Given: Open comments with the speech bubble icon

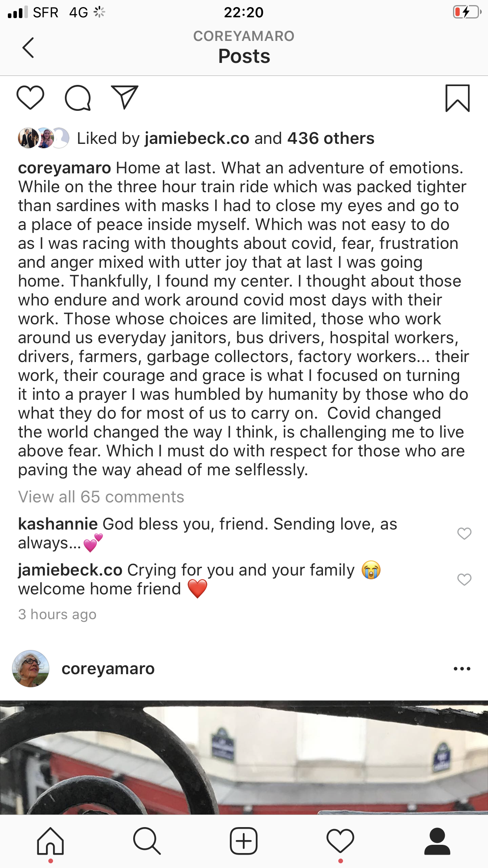Looking at the screenshot, I should pos(78,98).
